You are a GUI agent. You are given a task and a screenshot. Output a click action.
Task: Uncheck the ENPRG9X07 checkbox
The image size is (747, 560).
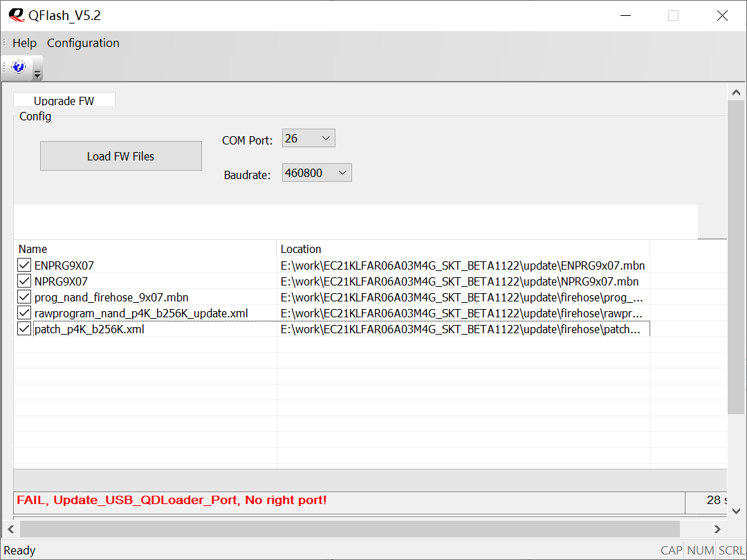[x=24, y=265]
